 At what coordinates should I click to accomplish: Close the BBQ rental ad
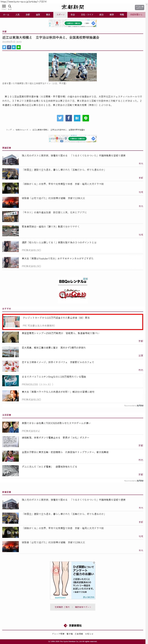click(87, 279)
